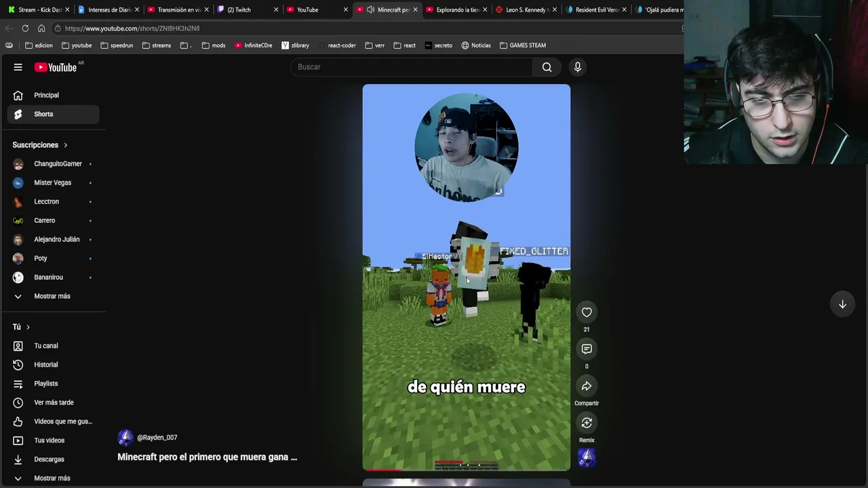The width and height of the screenshot is (868, 488).
Task: Open the mods bookmarks folder
Action: 214,45
